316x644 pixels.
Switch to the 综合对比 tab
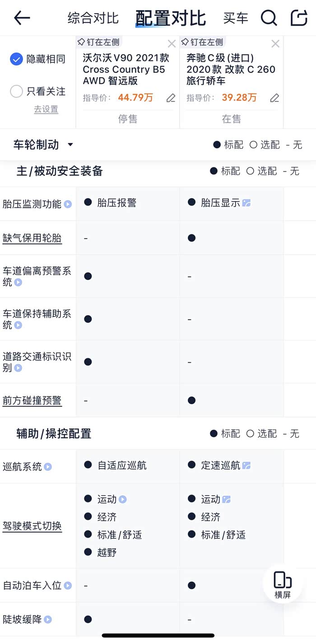pyautogui.click(x=93, y=18)
